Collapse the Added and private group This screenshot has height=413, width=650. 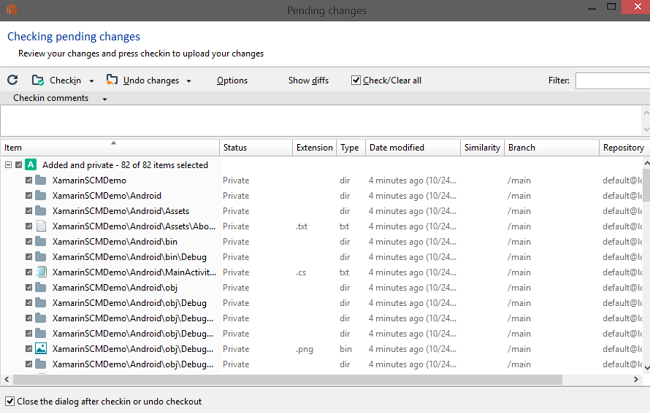8,165
